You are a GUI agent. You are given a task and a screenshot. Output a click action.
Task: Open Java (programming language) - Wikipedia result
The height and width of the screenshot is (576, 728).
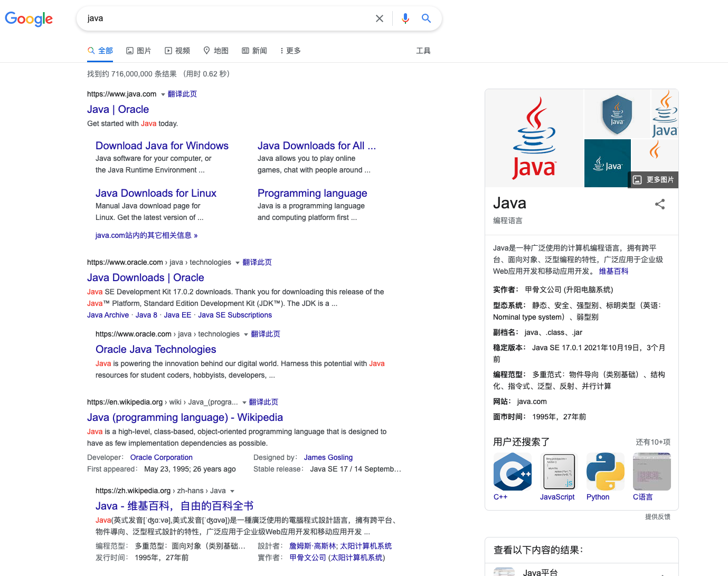click(185, 417)
